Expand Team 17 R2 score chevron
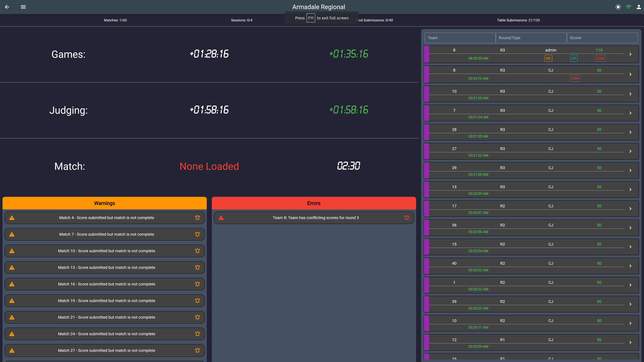This screenshot has height=362, width=644. click(x=630, y=209)
